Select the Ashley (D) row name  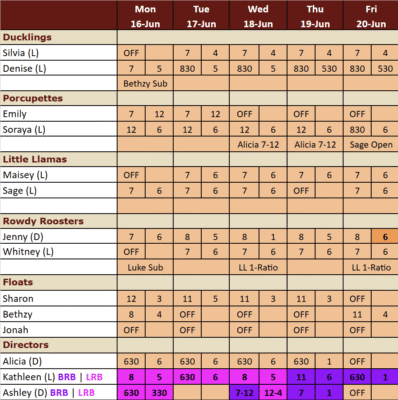25,393
